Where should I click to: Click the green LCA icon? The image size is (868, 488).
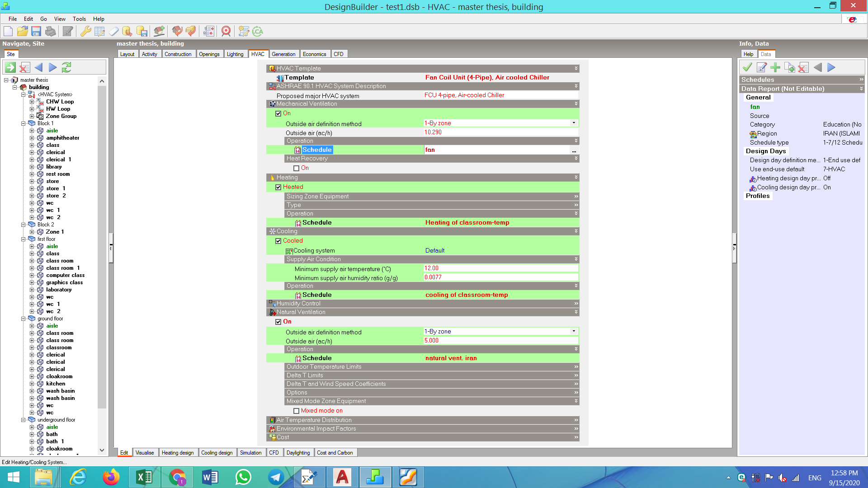coord(258,31)
